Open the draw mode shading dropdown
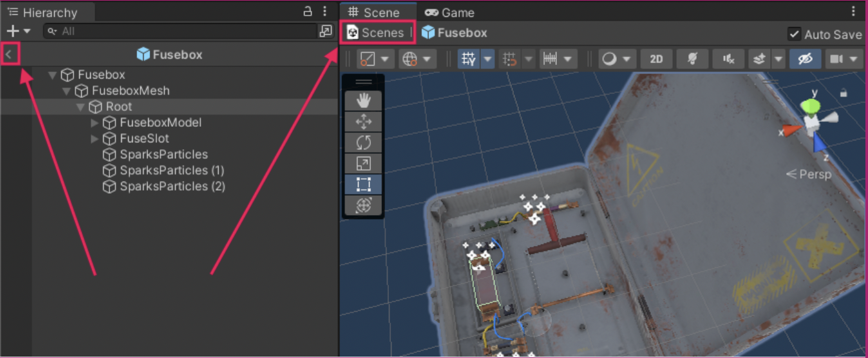The image size is (868, 358). [x=617, y=59]
